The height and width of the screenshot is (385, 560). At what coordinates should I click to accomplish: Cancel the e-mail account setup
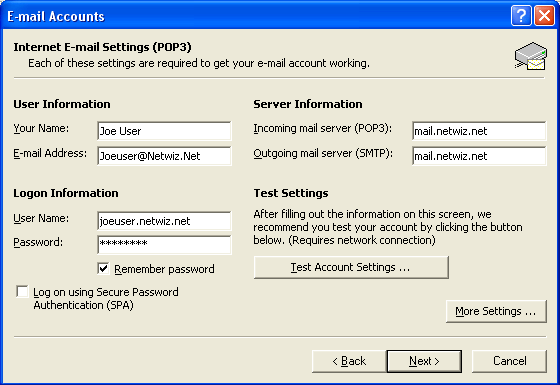coord(509,361)
